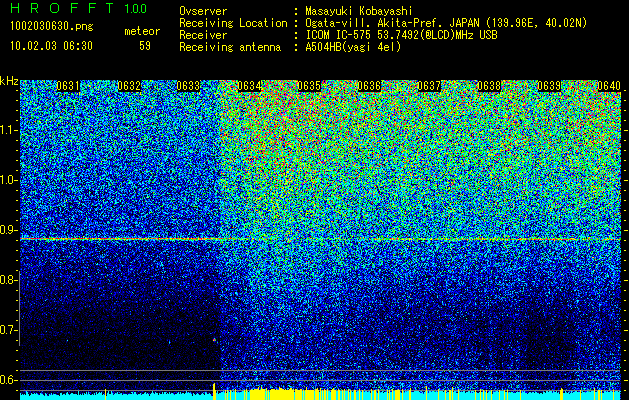Click the 0.8 kHz axis label
629x400 pixels.
[9, 280]
